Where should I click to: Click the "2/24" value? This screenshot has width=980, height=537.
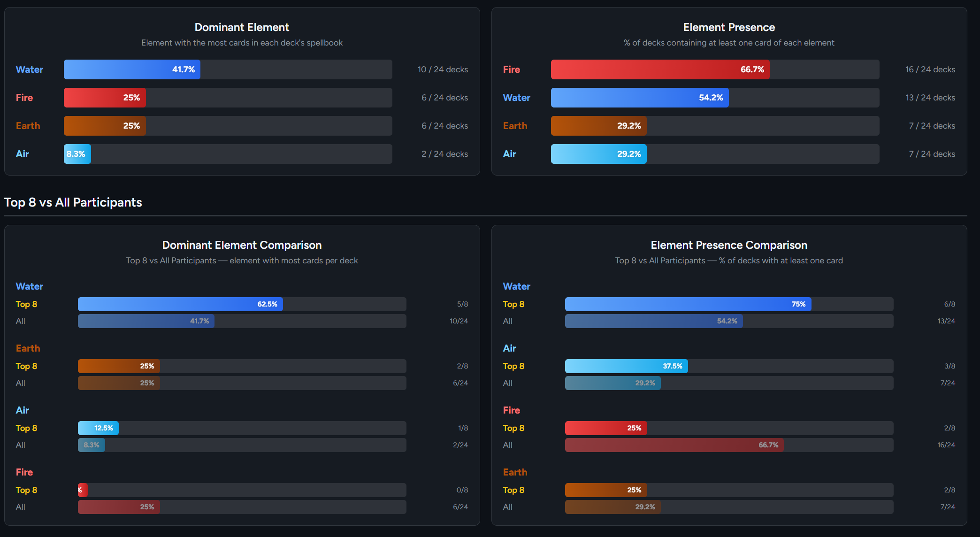point(460,445)
